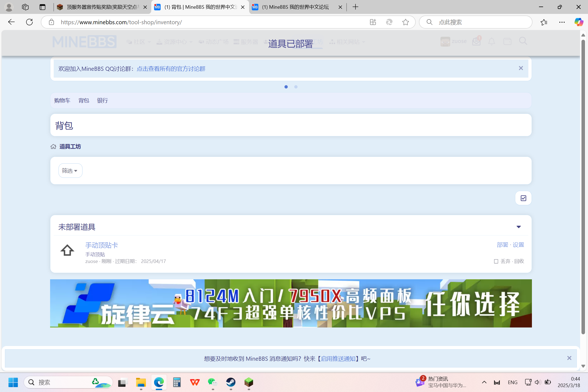Open the browser profile avatar

9,7
